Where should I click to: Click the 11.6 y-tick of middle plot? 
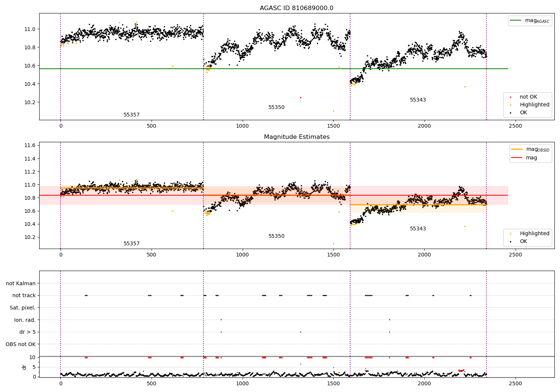point(30,145)
